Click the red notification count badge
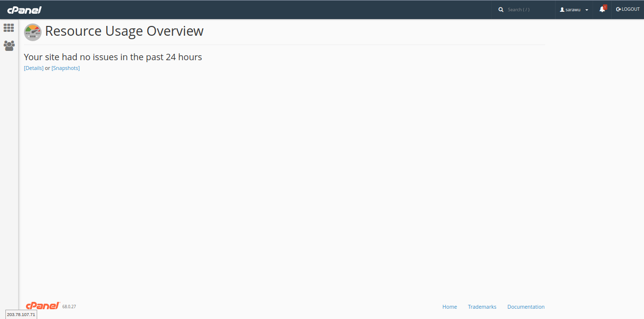 tap(605, 7)
